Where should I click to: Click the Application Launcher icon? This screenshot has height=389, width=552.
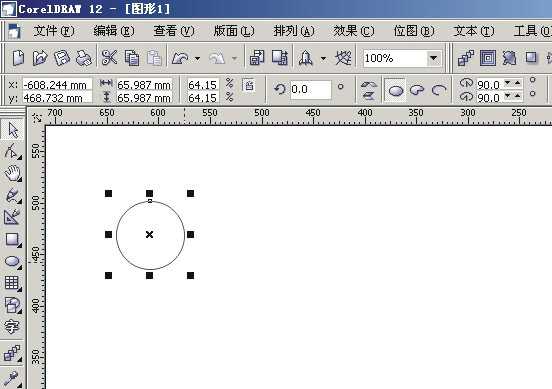(306, 58)
